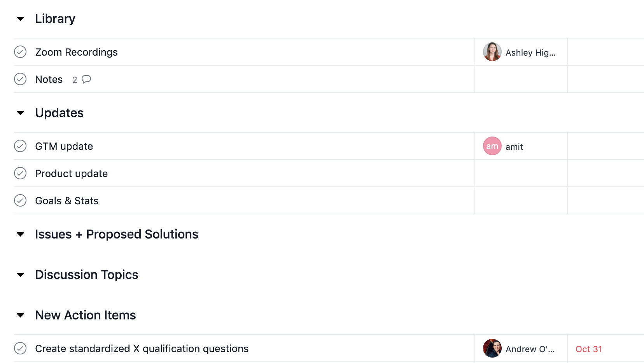This screenshot has width=644, height=363.
Task: Complete the Goals & Stats task
Action: click(x=20, y=201)
